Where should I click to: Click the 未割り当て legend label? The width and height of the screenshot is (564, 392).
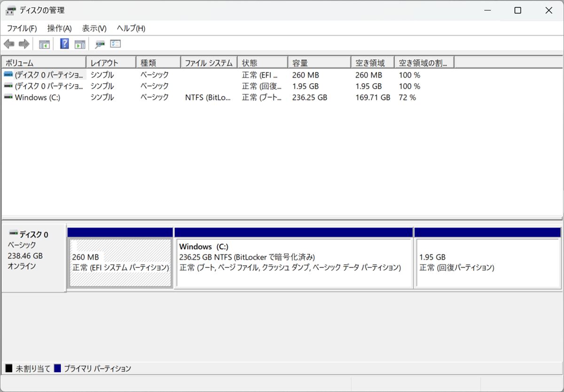pyautogui.click(x=33, y=369)
